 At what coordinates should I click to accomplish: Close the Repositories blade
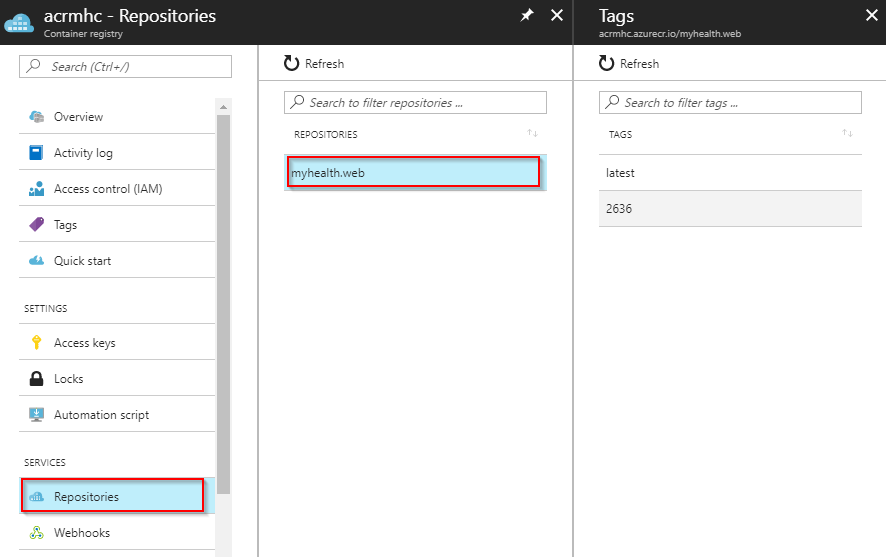tap(557, 15)
